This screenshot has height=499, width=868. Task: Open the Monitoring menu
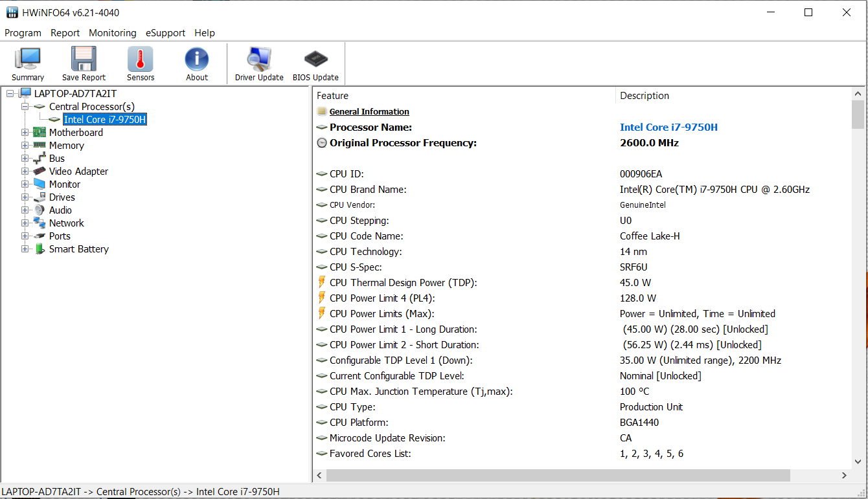tap(113, 33)
